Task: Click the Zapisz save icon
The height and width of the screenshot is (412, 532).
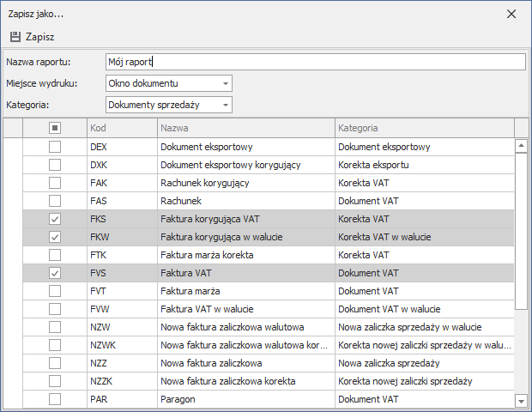Action: click(x=15, y=37)
